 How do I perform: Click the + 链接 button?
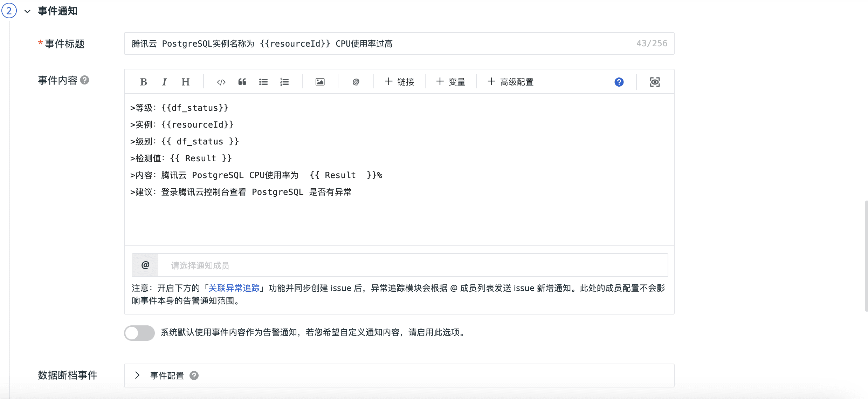pos(399,82)
